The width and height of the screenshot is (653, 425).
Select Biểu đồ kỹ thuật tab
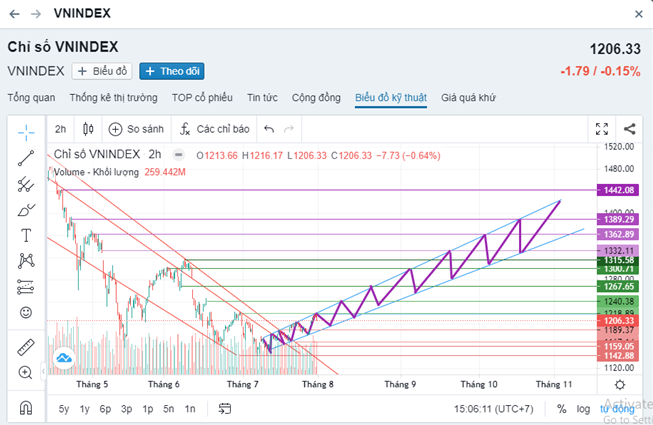pyautogui.click(x=391, y=98)
